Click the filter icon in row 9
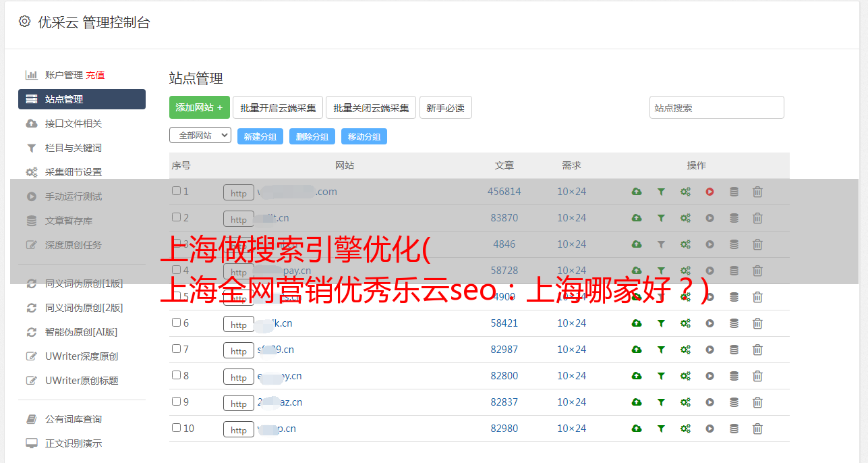The image size is (868, 463). pyautogui.click(x=661, y=402)
